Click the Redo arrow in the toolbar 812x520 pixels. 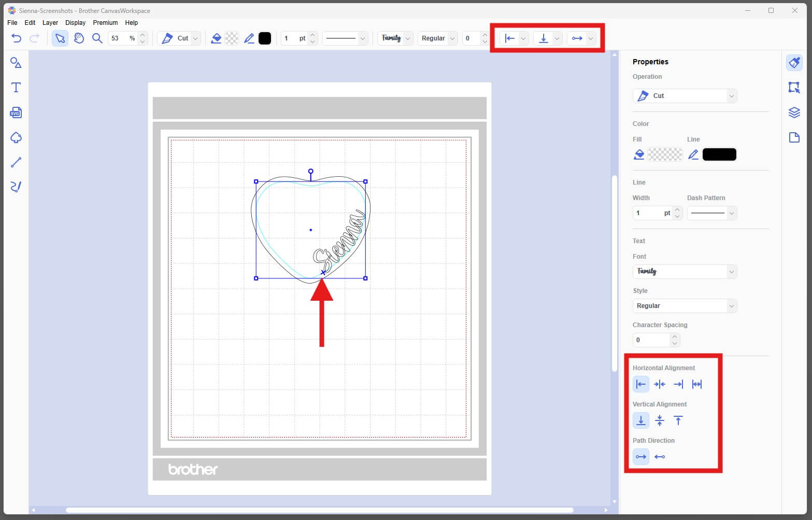35,38
